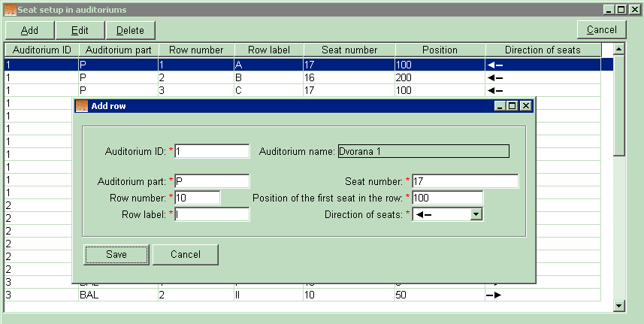
Task: Minimize the Add row dialog
Action: tap(500, 106)
